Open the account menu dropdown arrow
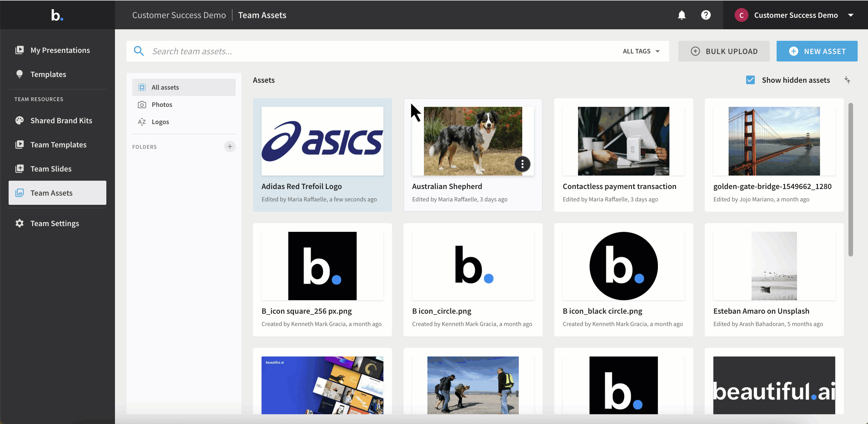 tap(850, 15)
